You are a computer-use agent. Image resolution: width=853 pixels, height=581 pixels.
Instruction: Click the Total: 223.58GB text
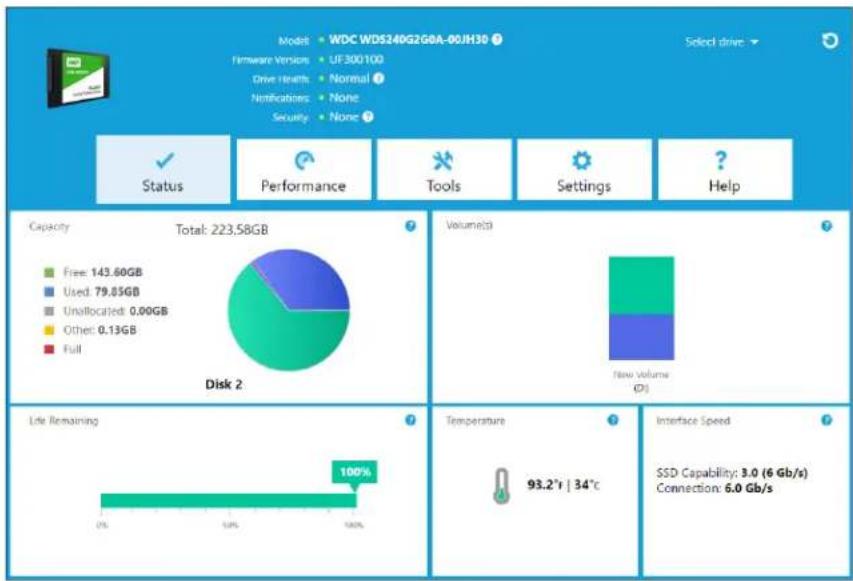point(221,230)
